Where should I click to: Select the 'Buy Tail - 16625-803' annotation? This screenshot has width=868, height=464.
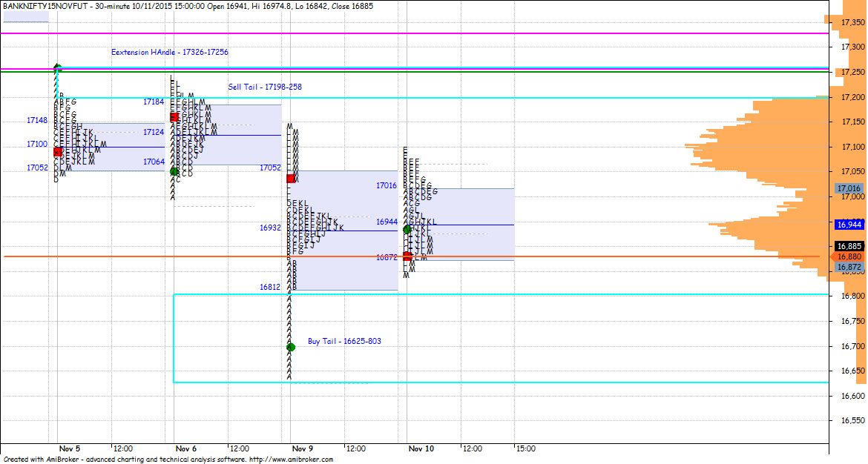click(344, 341)
